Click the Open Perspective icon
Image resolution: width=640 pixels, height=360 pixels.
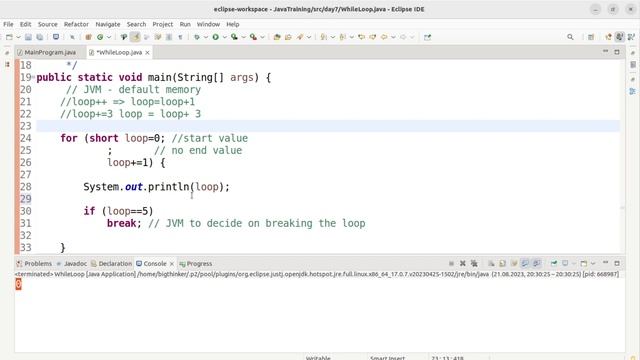pos(591,37)
